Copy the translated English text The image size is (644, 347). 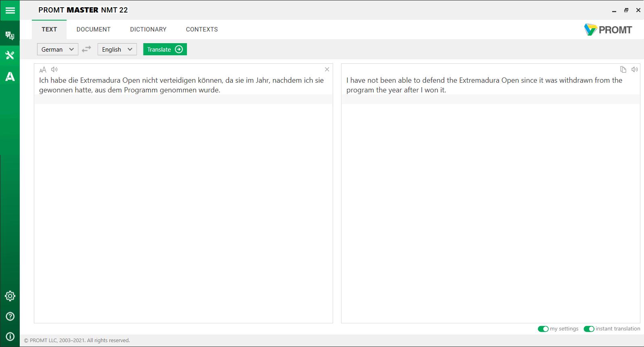click(x=623, y=69)
